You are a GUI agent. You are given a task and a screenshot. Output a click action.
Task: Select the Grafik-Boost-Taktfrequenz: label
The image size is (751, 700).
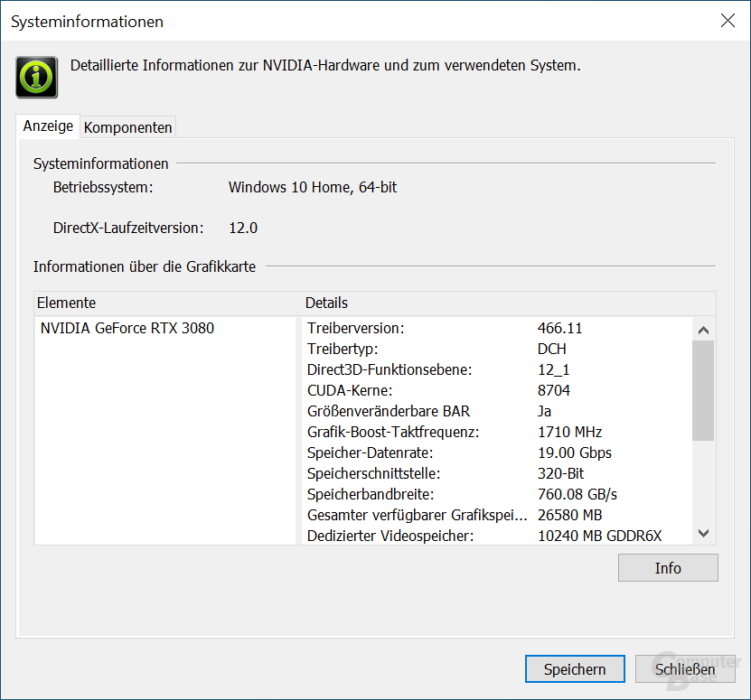393,432
